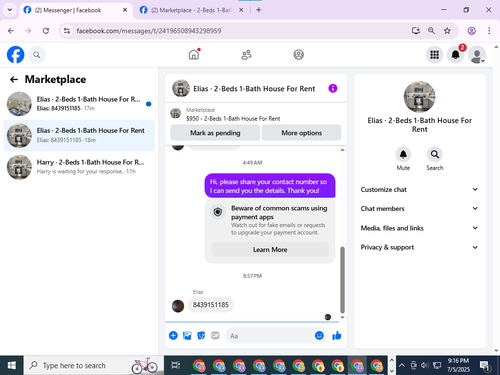
Task: Attach a photo file icon in composer
Action: [x=187, y=335]
